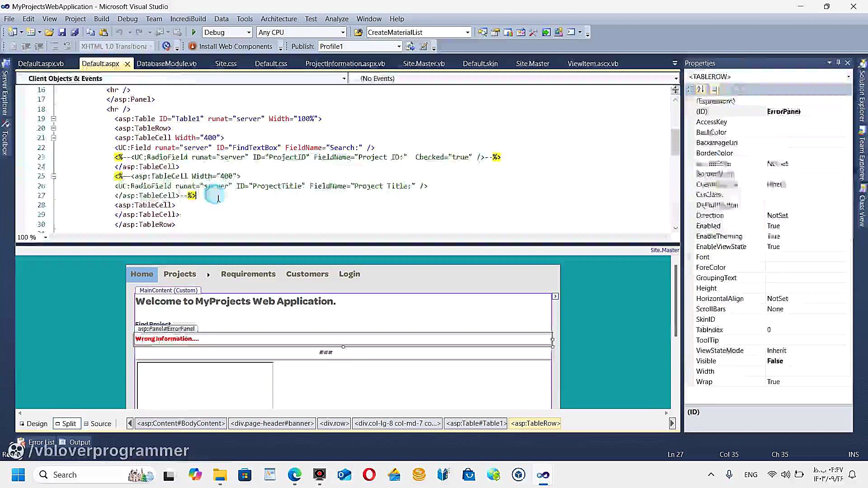
Task: Click the Increase Indent icon
Action: coord(39,46)
